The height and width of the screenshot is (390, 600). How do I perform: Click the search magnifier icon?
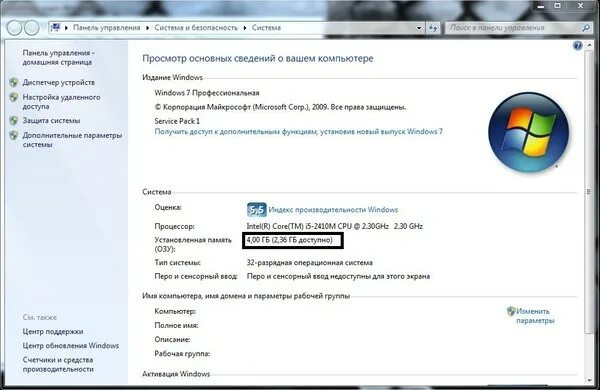click(586, 28)
